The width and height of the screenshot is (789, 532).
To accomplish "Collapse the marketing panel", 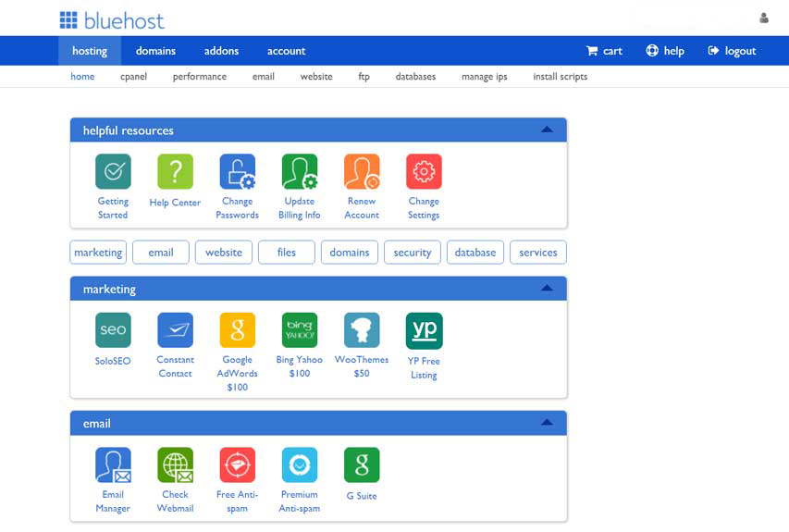I will coord(547,289).
